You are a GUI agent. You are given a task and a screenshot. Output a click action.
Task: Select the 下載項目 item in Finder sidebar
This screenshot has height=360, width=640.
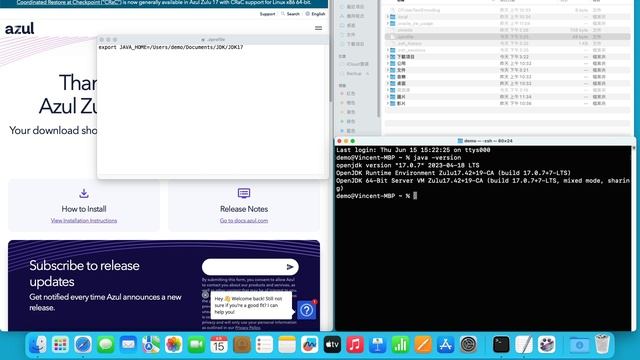click(352, 44)
